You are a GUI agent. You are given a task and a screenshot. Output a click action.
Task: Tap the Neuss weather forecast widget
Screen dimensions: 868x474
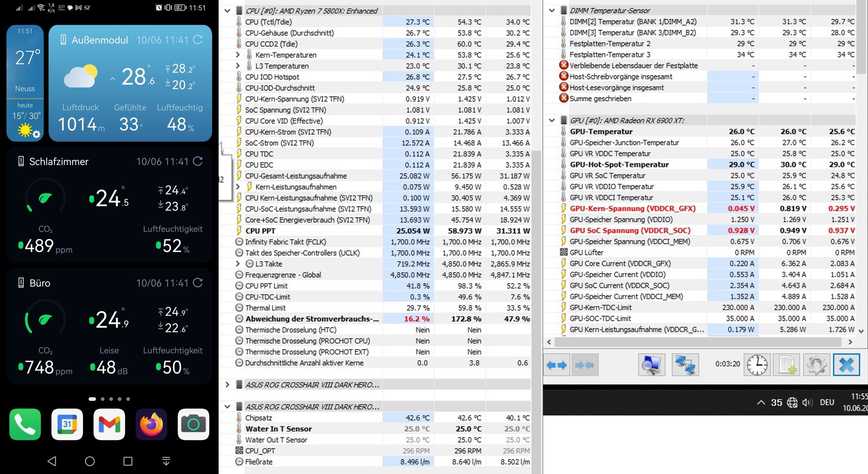(x=25, y=83)
